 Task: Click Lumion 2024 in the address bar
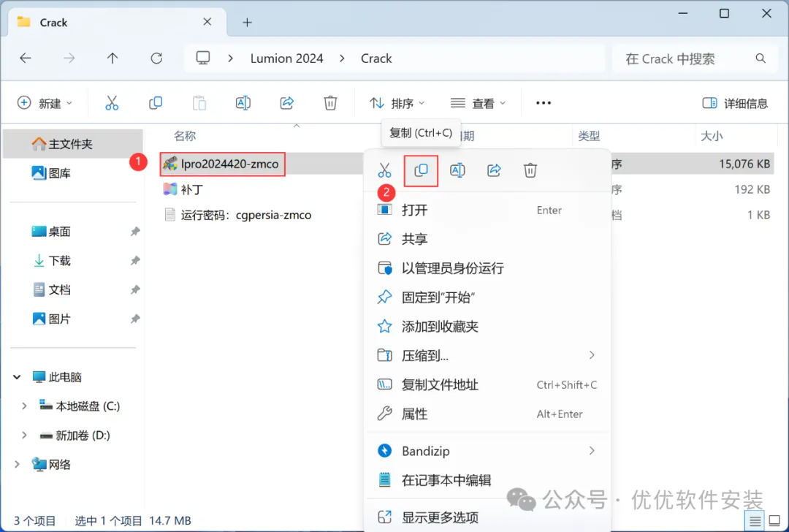287,58
